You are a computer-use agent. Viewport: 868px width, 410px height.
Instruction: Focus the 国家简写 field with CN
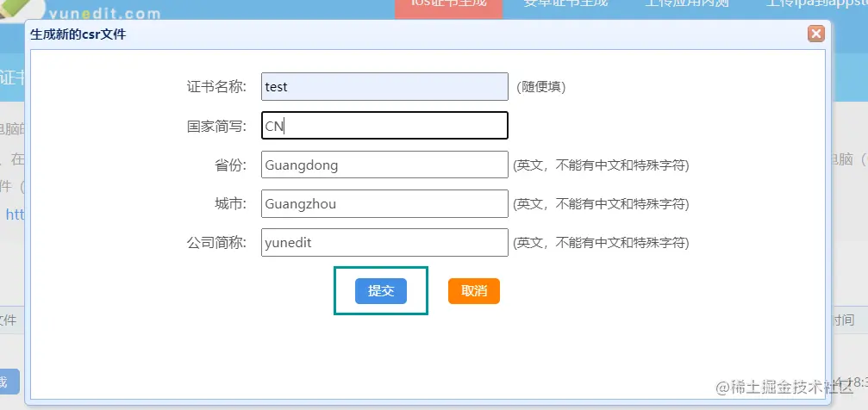click(x=384, y=126)
